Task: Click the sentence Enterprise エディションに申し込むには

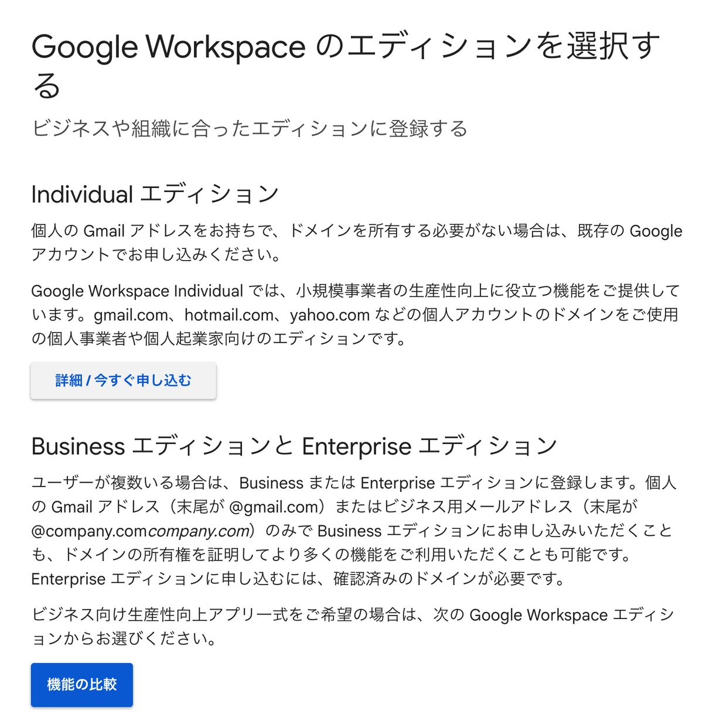Action: click(x=300, y=579)
